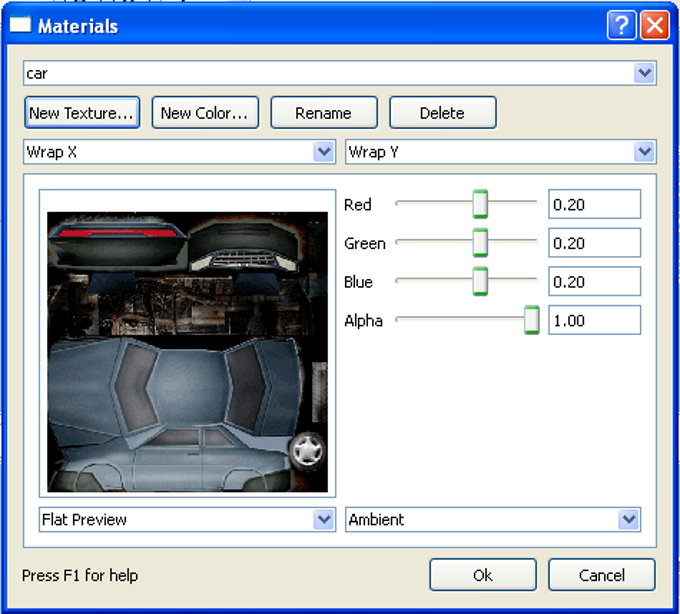Click the Green slider handle
Viewport: 680px width, 614px height.
pos(480,242)
